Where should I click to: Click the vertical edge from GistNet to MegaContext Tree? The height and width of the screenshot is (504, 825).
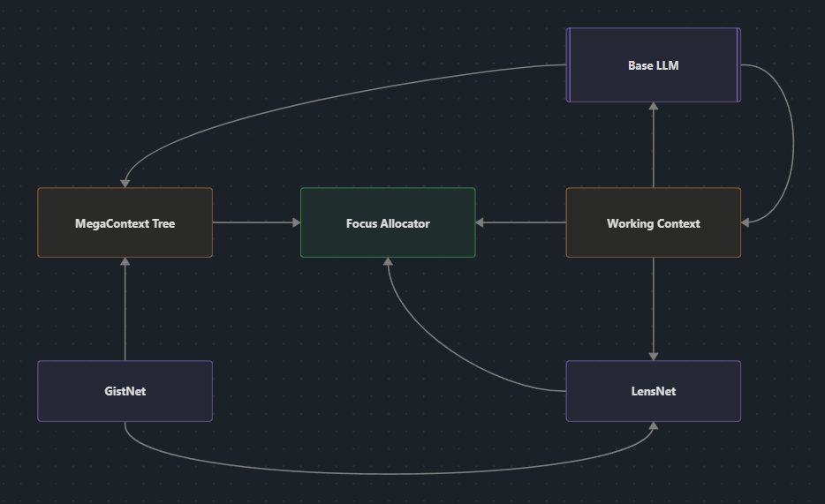(x=125, y=309)
